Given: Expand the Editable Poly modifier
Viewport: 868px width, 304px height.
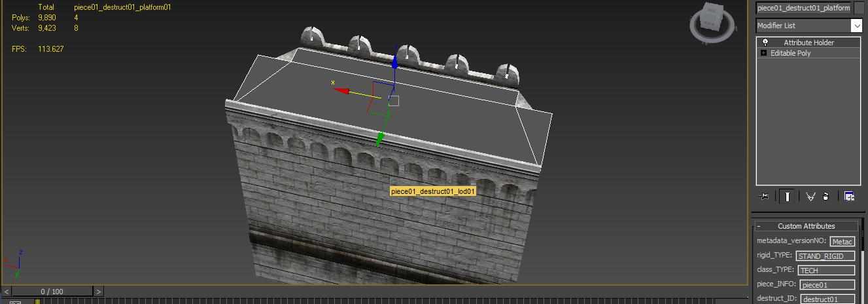Looking at the screenshot, I should coord(763,53).
